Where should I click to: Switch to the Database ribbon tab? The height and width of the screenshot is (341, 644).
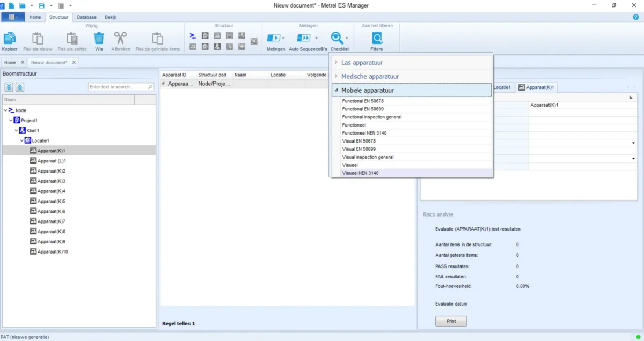86,17
